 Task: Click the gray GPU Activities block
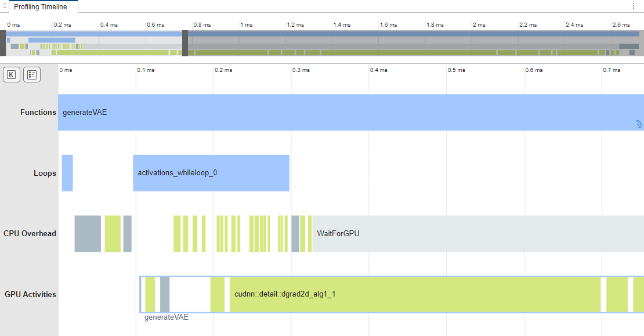point(165,294)
